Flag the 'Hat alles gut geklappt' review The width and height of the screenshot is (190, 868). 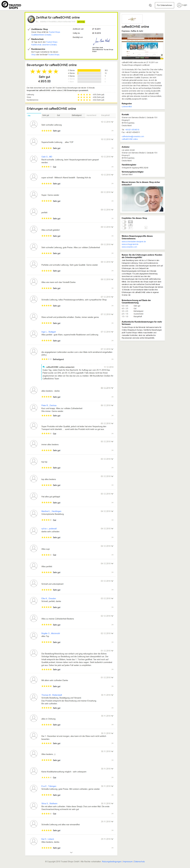coord(113,503)
